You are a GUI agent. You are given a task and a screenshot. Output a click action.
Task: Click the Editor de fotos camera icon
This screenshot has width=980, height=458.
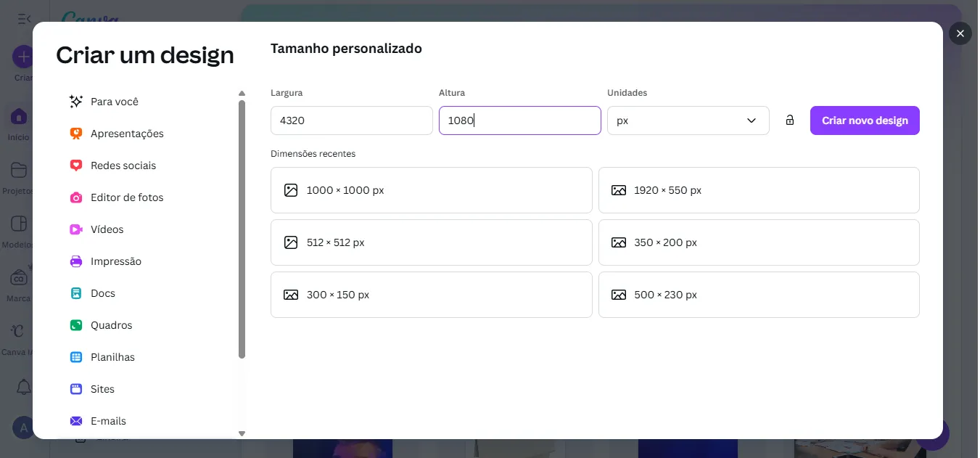click(76, 197)
